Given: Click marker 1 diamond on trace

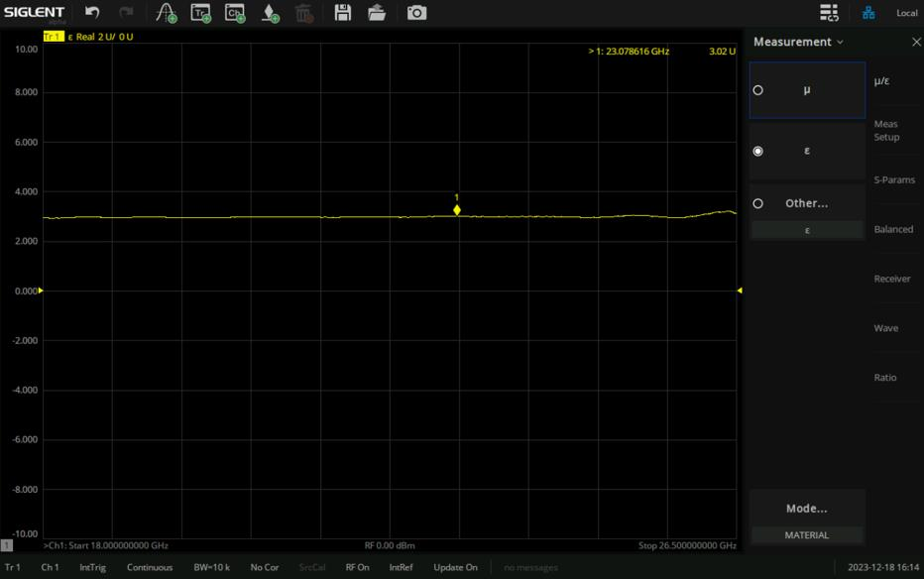Looking at the screenshot, I should (x=457, y=210).
